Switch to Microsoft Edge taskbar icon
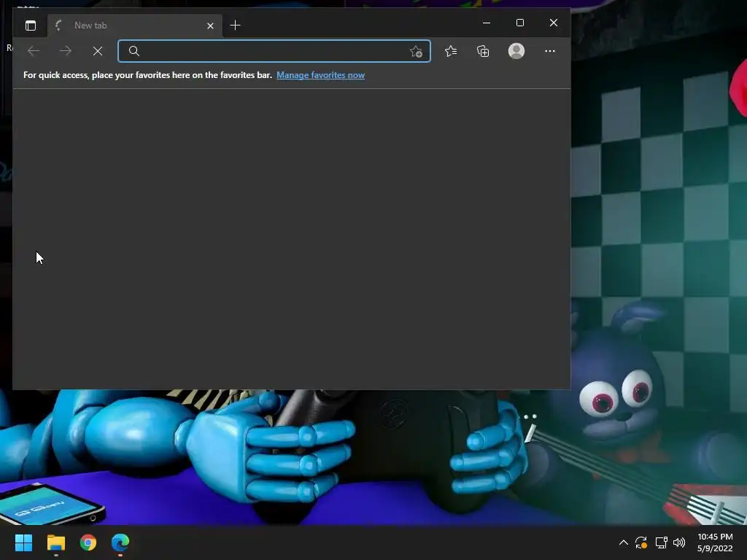This screenshot has height=560, width=747. [x=120, y=542]
